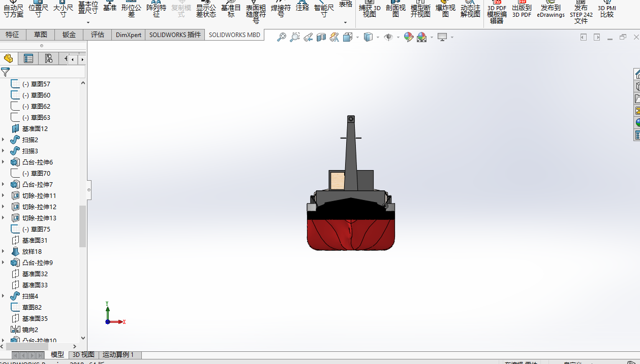Click the 智能尺寸 smart dimension button
The width and height of the screenshot is (640, 364).
pos(324,9)
